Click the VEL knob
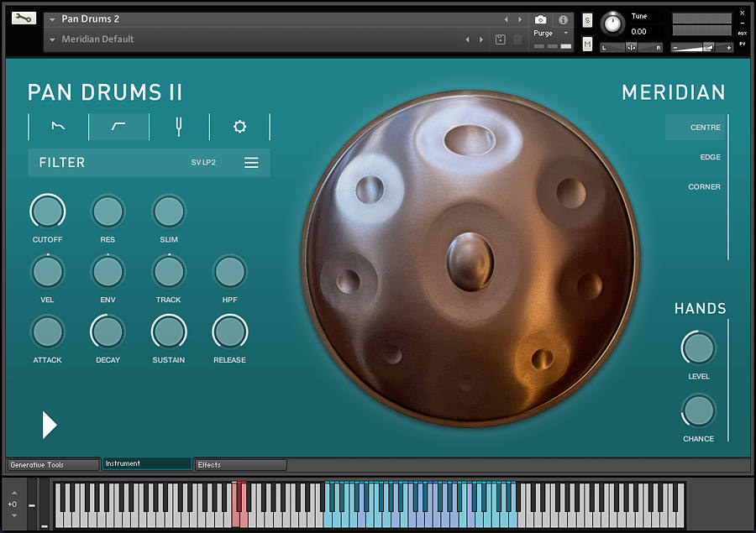The width and height of the screenshot is (756, 533). pos(47,272)
